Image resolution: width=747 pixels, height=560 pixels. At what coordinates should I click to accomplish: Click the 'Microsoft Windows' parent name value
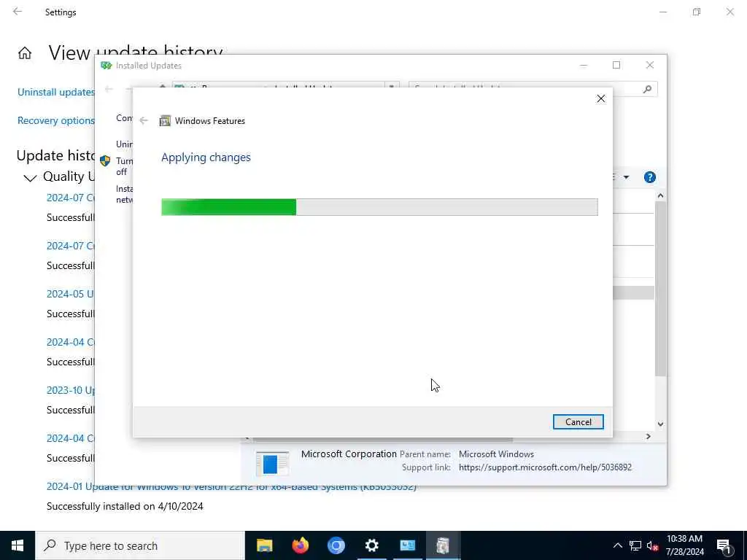[496, 454]
